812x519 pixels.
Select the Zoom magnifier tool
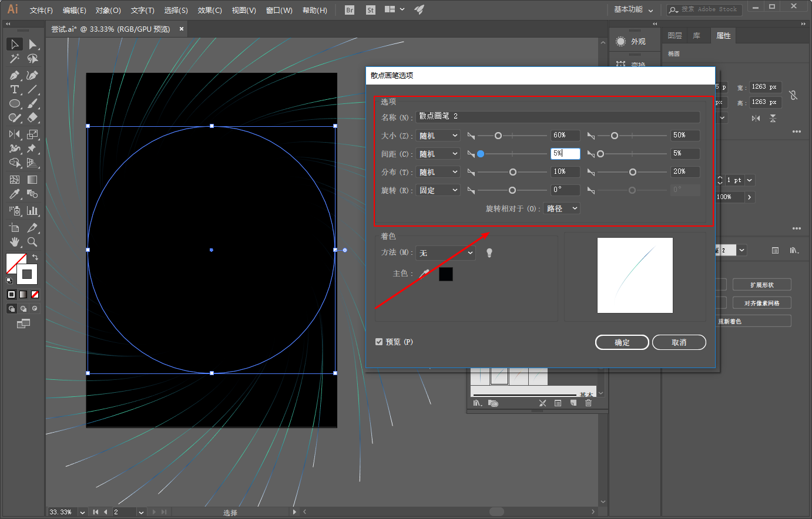tap(32, 242)
